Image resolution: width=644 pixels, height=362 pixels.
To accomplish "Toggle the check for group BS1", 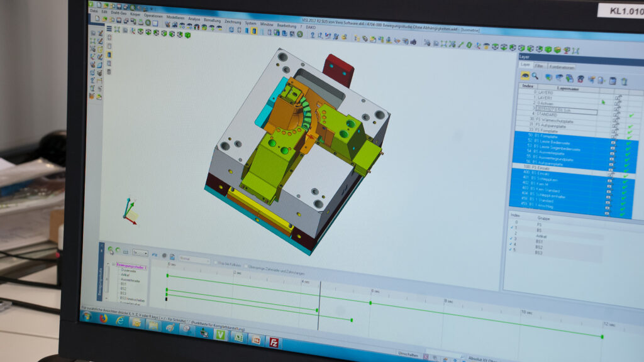I will (511, 238).
